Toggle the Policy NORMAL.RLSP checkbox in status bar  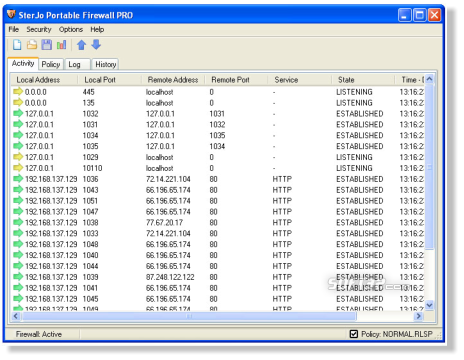click(354, 334)
